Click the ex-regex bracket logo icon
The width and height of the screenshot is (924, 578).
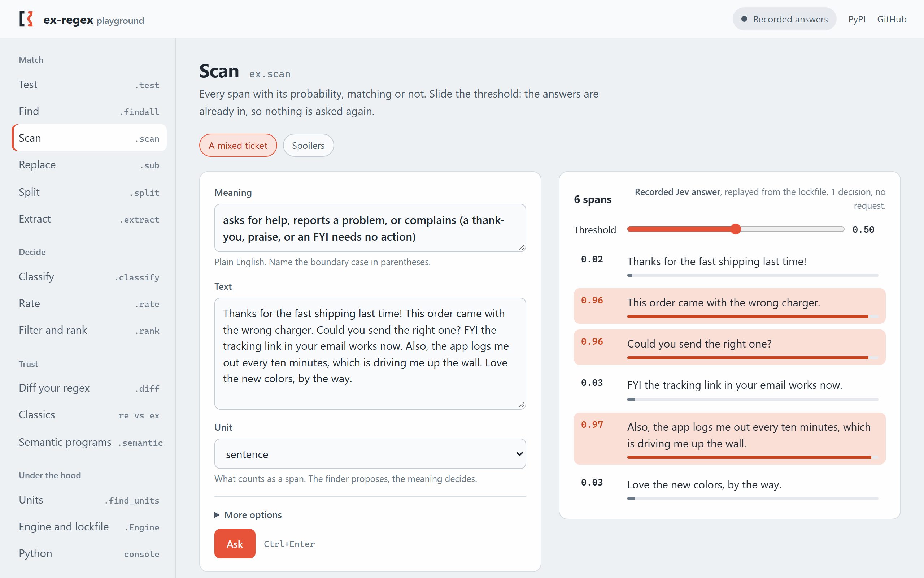[26, 19]
